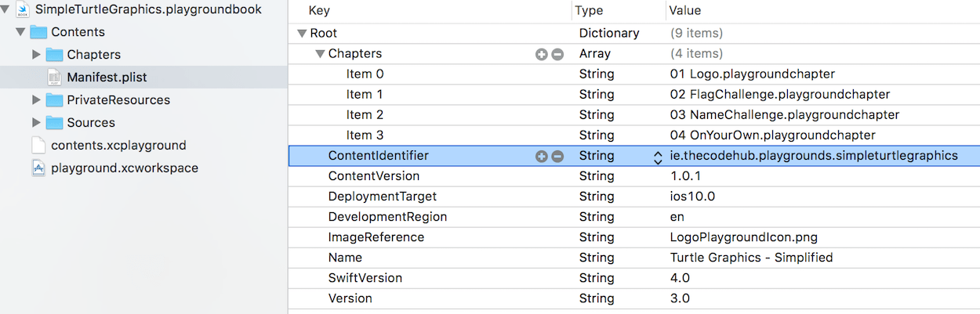Open the ContentIdentifier type stepper popup
This screenshot has width=980, height=314.
657,157
